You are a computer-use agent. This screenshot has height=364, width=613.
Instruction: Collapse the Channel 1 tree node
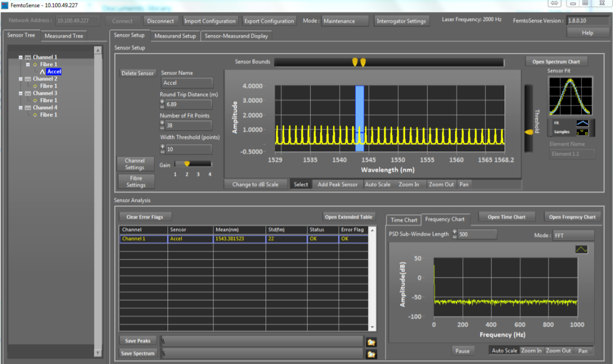20,57
